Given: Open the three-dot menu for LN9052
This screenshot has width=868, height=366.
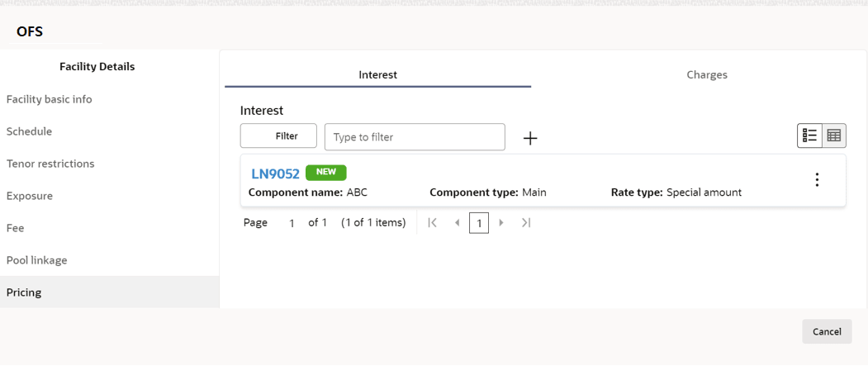Looking at the screenshot, I should (x=817, y=179).
